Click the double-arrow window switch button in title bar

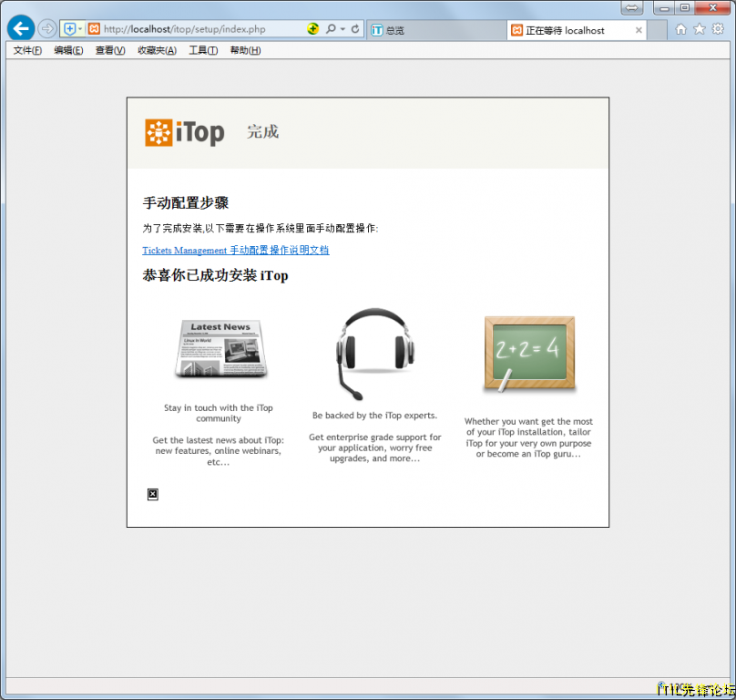tap(632, 7)
